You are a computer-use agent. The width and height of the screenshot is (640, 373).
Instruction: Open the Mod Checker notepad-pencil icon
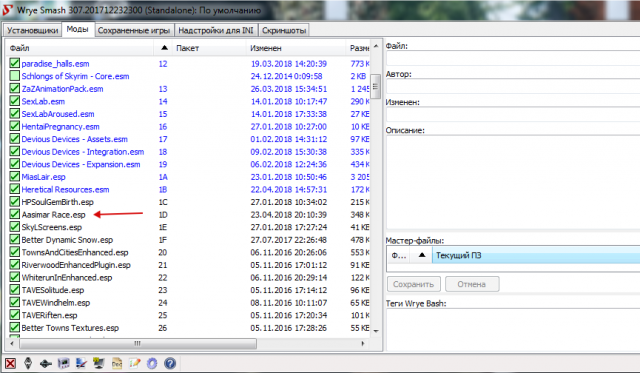[134, 363]
